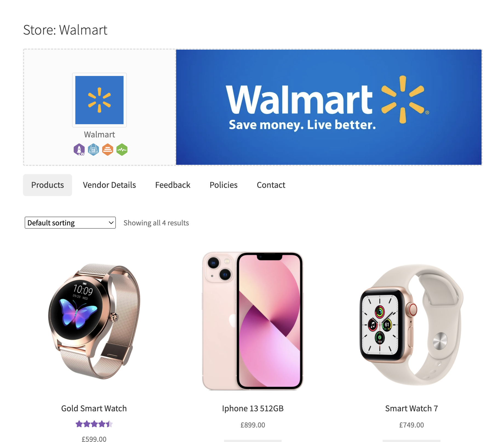This screenshot has width=504, height=442.
Task: Open the Policies tab
Action: (224, 185)
